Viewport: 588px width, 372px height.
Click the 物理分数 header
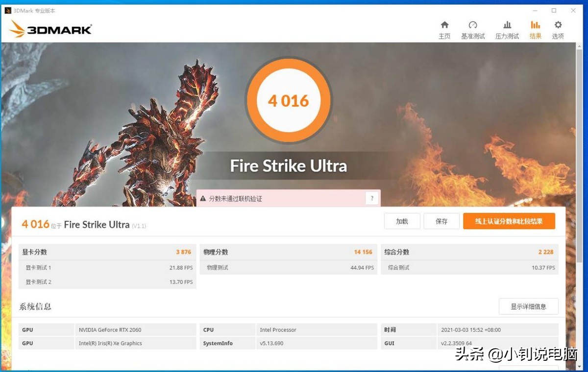pyautogui.click(x=216, y=252)
